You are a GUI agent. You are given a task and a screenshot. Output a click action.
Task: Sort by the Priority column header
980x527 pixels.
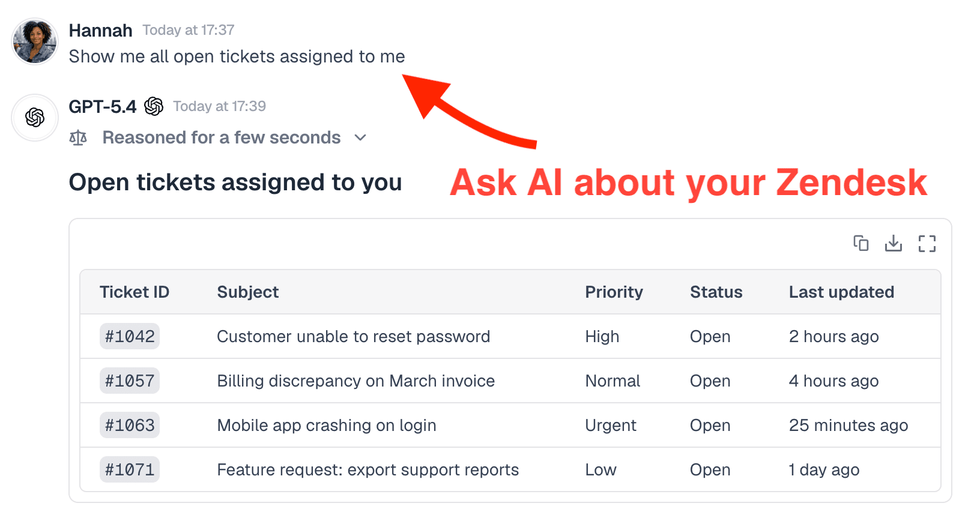pos(614,292)
